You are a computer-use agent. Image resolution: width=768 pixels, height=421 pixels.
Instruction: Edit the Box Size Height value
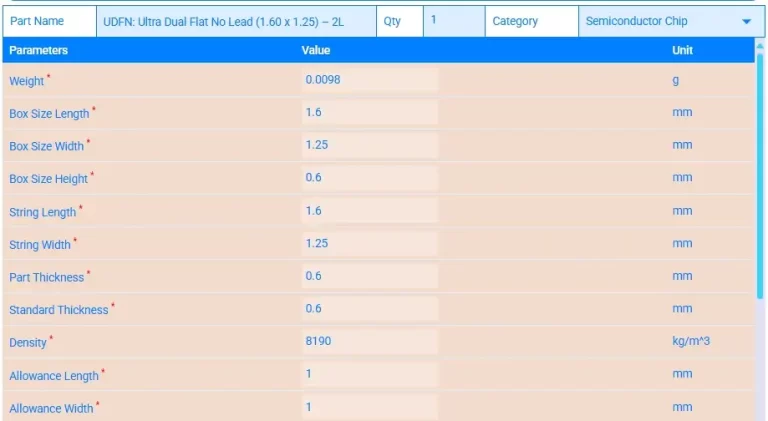(x=369, y=178)
